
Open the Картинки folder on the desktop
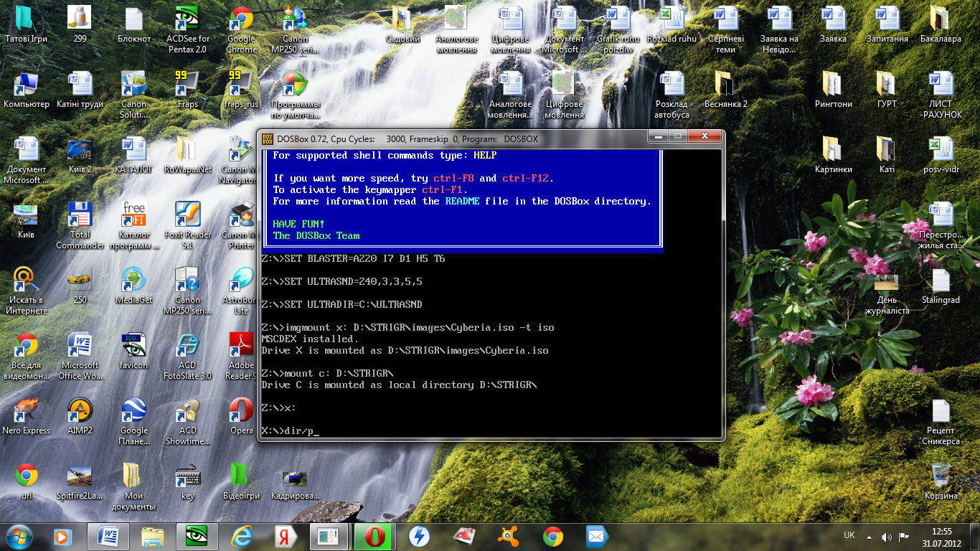[833, 156]
